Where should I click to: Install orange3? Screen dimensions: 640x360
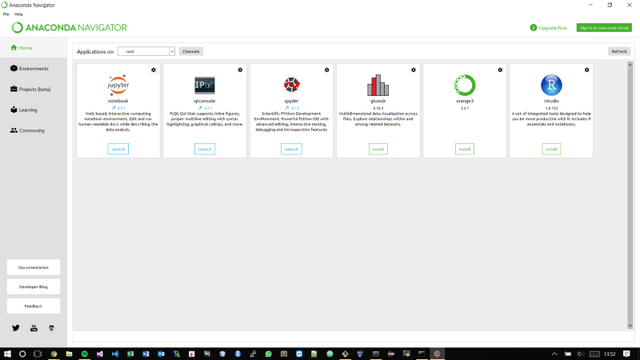pyautogui.click(x=464, y=149)
